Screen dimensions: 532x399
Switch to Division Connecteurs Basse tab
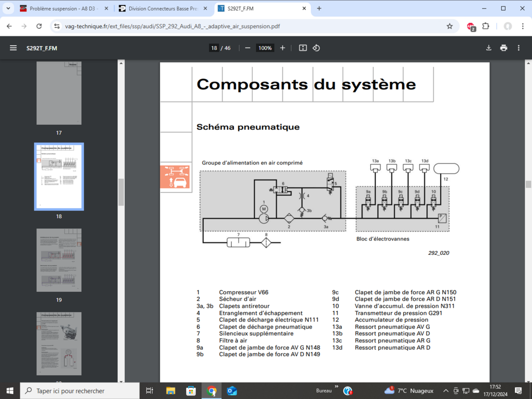162,8
